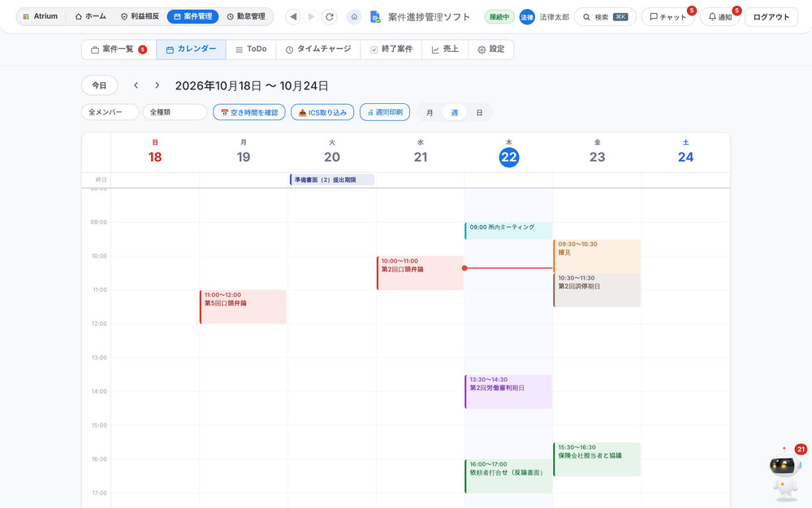812x508 pixels.
Task: Click current time indicator dot on Thursday
Action: tap(464, 268)
